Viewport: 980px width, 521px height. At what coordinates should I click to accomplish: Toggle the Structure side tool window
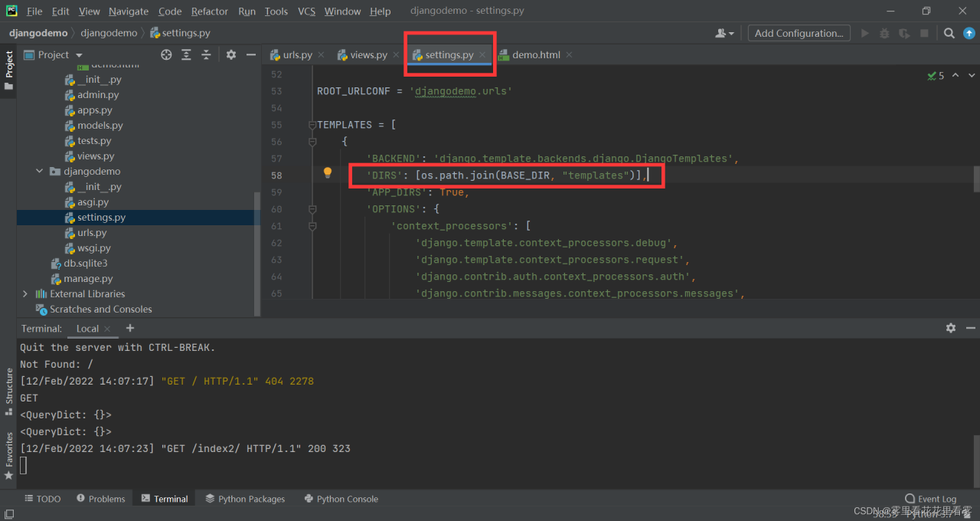pos(9,392)
